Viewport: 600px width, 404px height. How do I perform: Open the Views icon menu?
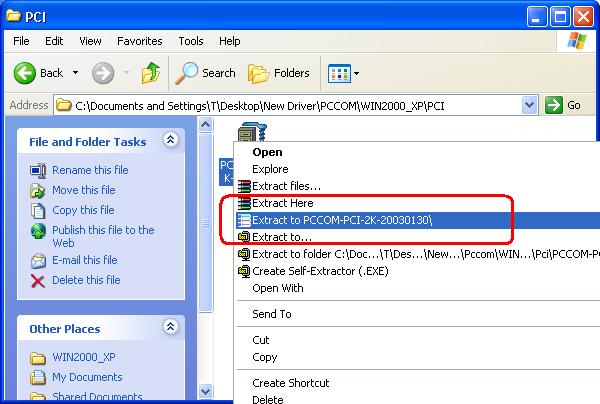point(339,73)
